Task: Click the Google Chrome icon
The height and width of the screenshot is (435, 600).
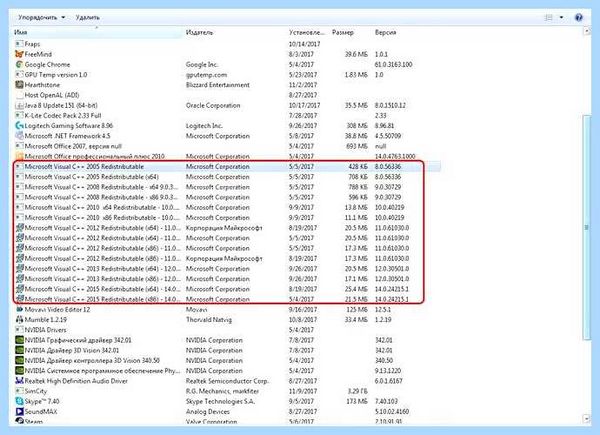Action: coord(19,64)
